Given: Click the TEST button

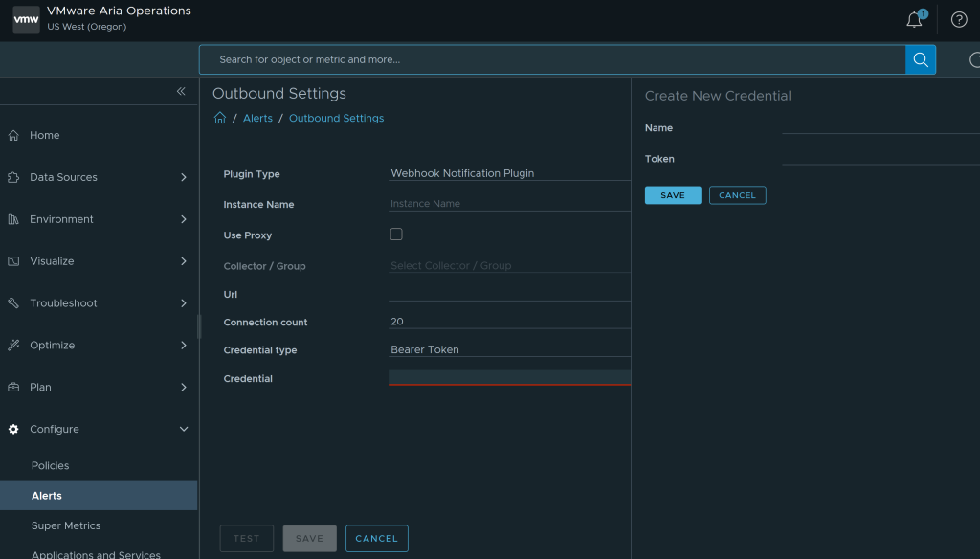Looking at the screenshot, I should point(246,538).
